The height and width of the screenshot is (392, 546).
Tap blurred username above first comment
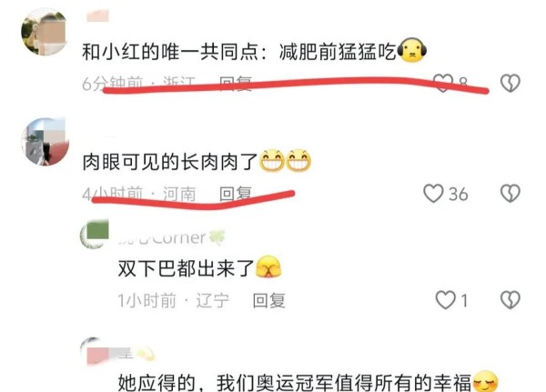click(x=97, y=15)
